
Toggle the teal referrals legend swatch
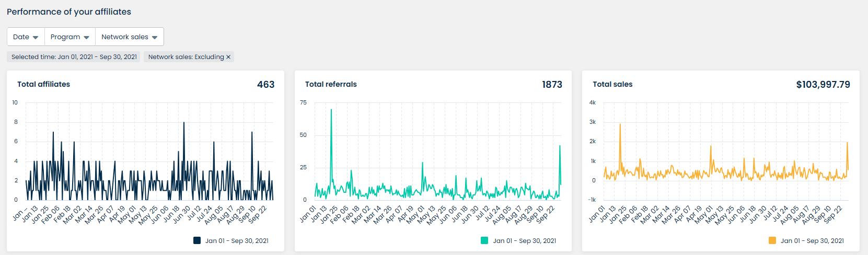[484, 240]
